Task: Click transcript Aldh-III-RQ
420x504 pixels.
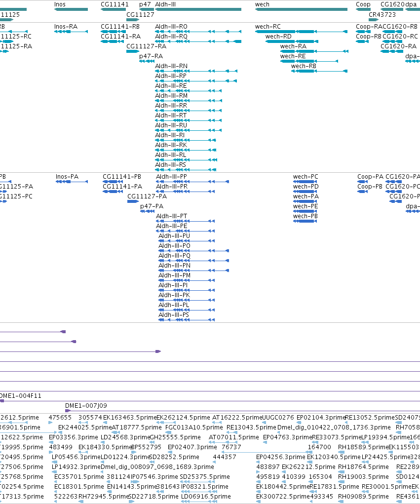Action: click(171, 37)
